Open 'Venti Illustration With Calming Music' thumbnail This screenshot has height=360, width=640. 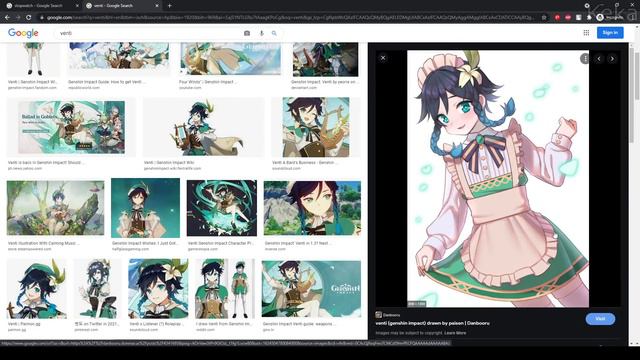point(56,208)
